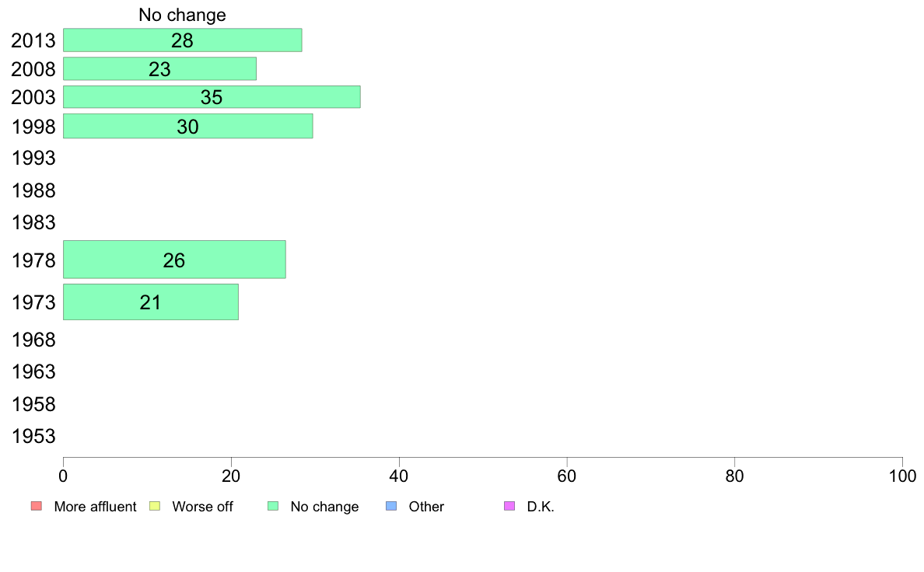Click the 100 tick on the x-axis
924x572 pixels.
click(x=902, y=476)
